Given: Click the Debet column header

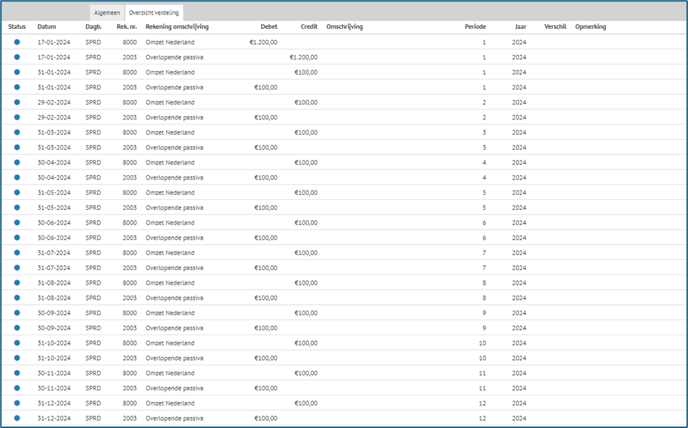Looking at the screenshot, I should [x=269, y=27].
